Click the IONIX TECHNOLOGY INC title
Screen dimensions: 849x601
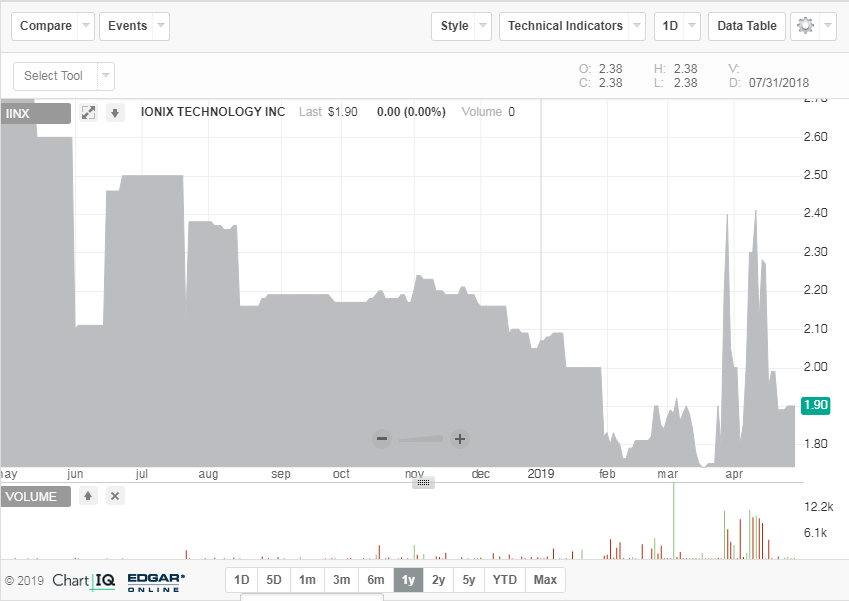click(213, 112)
